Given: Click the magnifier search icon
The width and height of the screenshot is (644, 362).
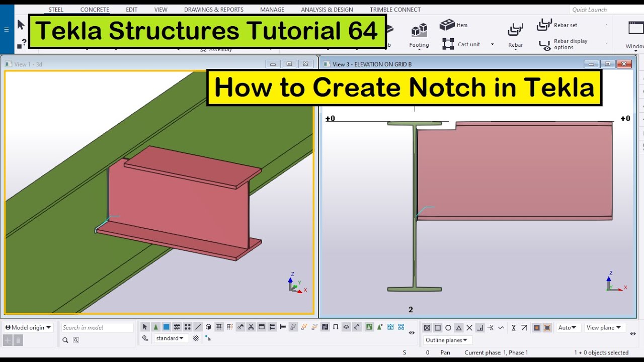Looking at the screenshot, I should pyautogui.click(x=65, y=340).
